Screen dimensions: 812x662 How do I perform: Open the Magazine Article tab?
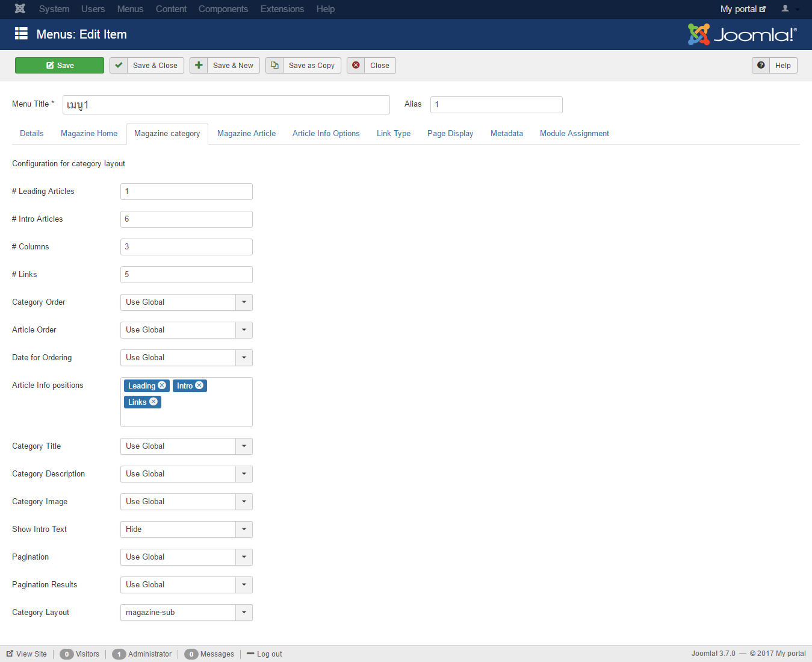click(247, 134)
